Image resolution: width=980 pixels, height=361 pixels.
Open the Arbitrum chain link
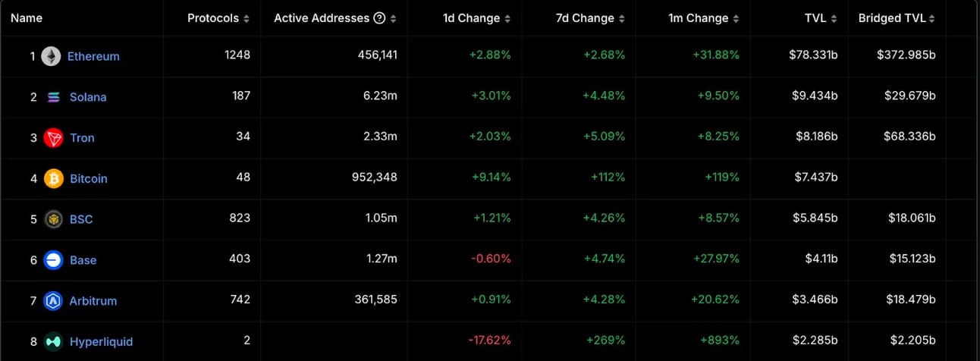[93, 301]
